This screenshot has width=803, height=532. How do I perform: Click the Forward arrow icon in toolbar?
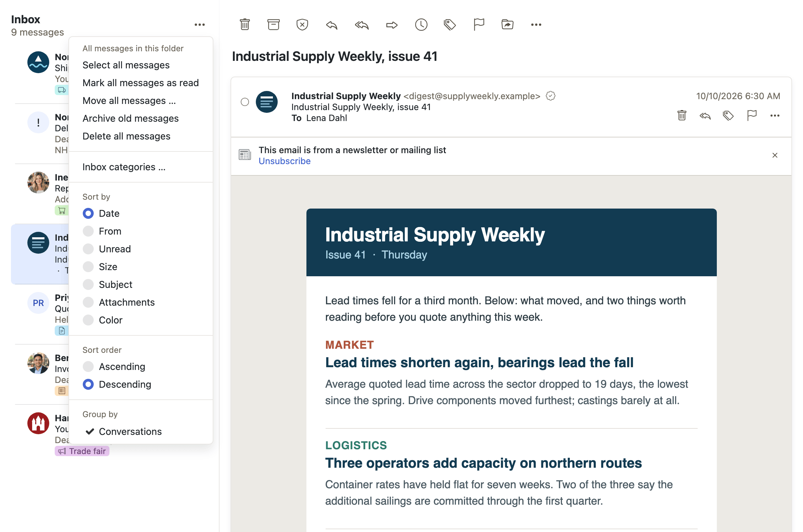[x=392, y=25]
